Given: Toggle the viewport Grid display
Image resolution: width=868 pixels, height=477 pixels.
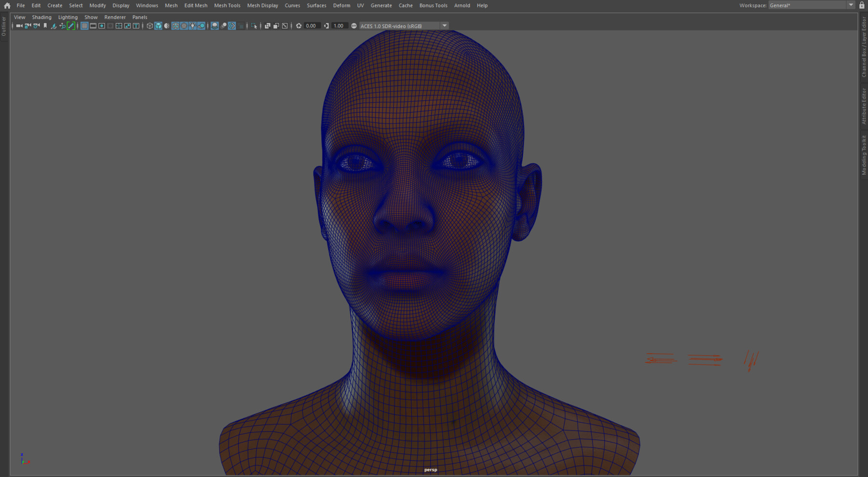Looking at the screenshot, I should pos(84,26).
